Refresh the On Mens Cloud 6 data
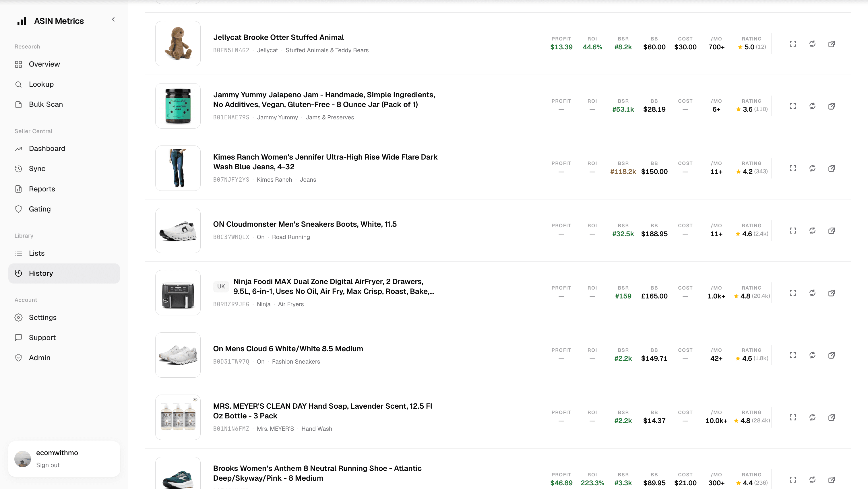 [812, 355]
